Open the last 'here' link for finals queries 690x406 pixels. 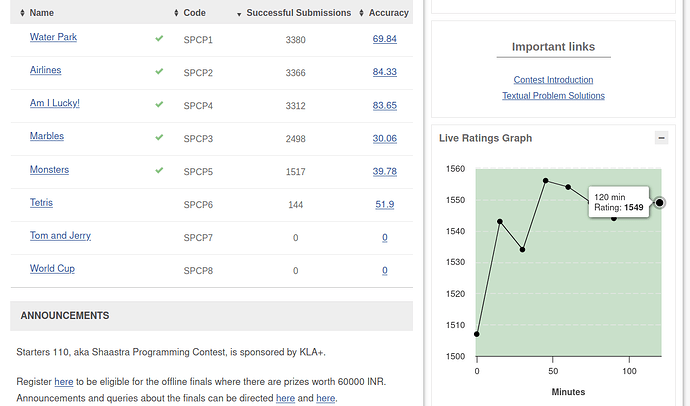(x=326, y=398)
